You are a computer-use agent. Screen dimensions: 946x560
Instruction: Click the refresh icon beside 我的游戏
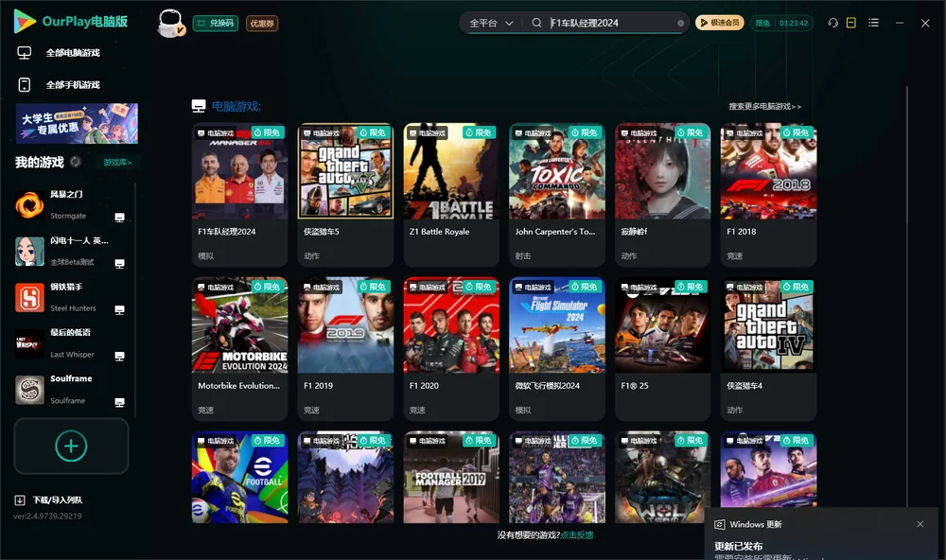point(76,162)
